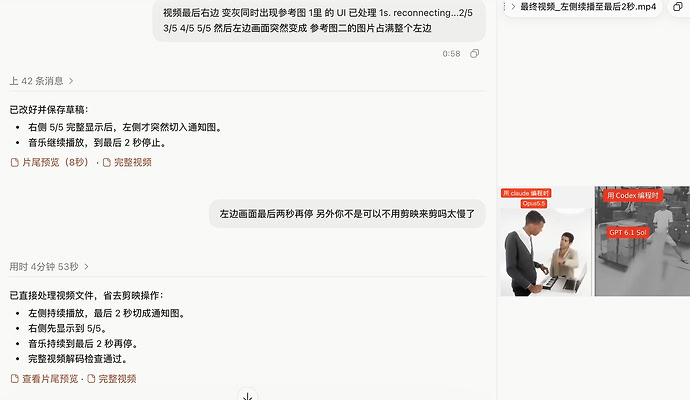Screen dimensions: 690x400
Task: Click the file icon before 查看片尾预览
Action: 15,378
